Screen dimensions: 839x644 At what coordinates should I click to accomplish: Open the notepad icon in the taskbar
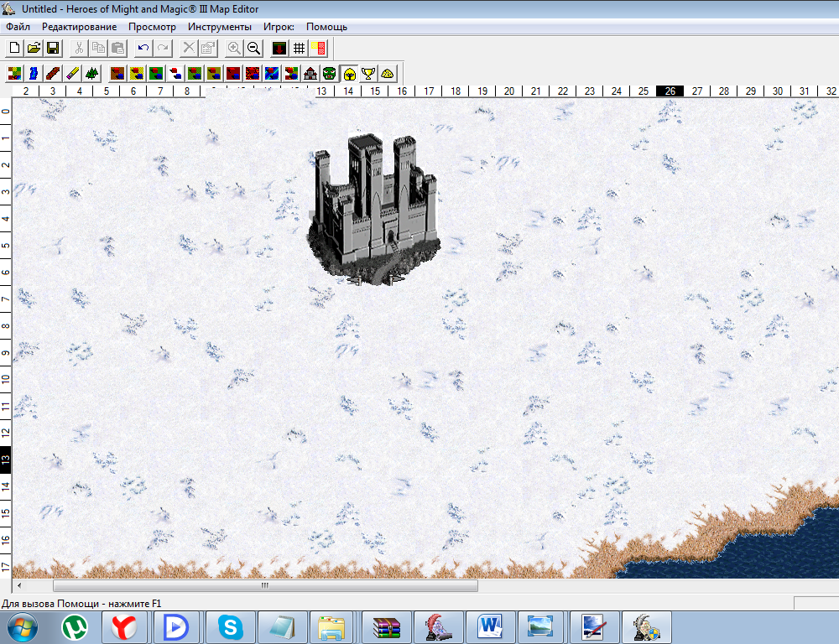coord(282,627)
